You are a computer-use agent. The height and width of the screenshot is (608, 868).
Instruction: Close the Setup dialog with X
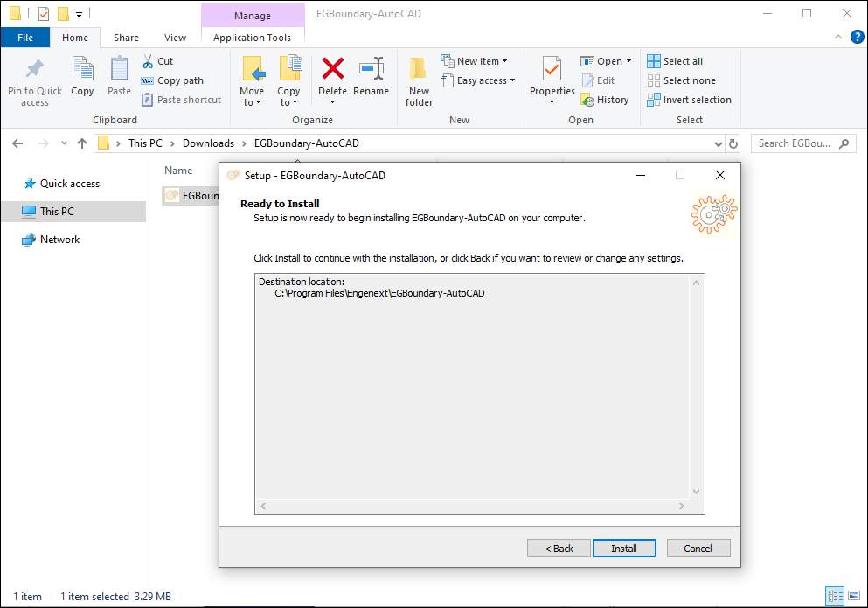(x=720, y=175)
